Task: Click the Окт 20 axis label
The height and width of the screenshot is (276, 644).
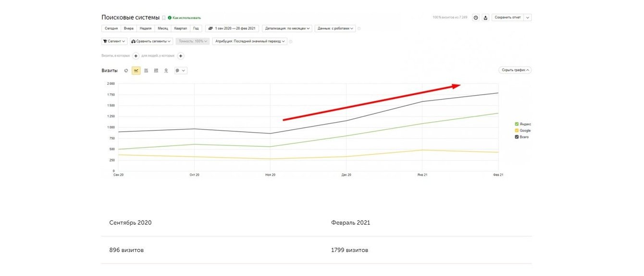Action: (x=194, y=175)
